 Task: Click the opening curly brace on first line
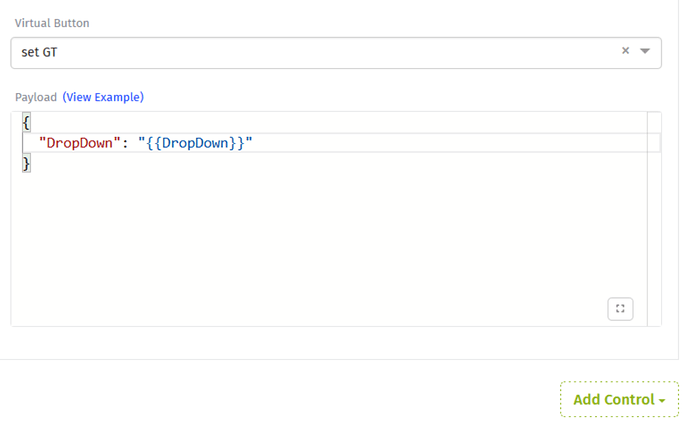click(26, 122)
